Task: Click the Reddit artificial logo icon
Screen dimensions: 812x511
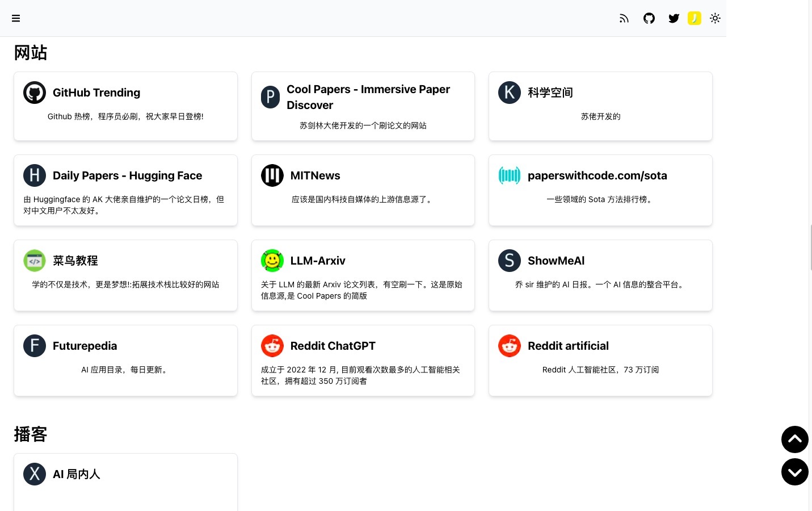Action: [x=510, y=346]
